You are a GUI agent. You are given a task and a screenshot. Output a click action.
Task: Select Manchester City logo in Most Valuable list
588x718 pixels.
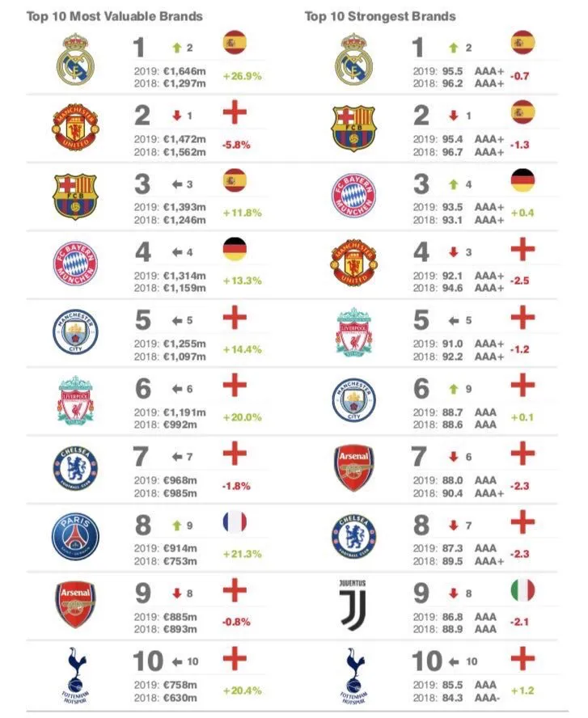75,332
